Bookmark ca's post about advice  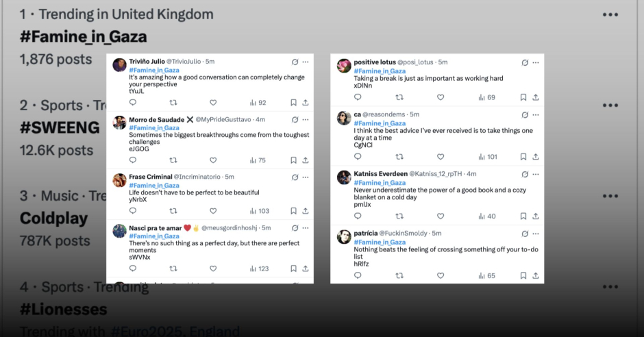(x=523, y=157)
